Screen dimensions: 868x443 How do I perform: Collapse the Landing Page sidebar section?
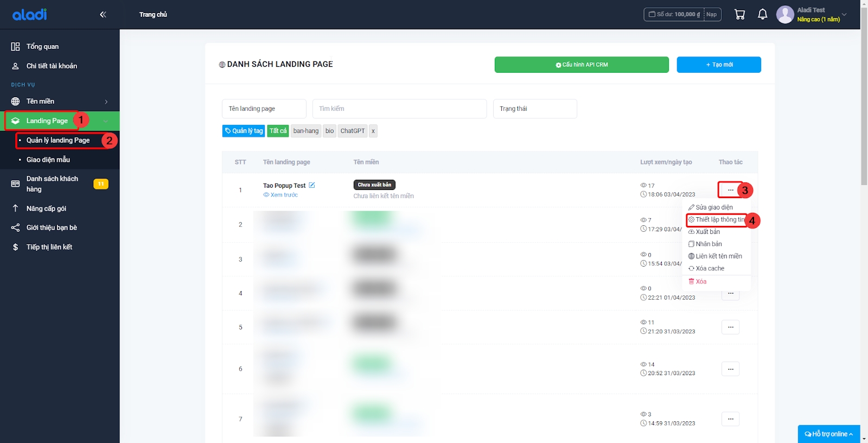pos(106,121)
